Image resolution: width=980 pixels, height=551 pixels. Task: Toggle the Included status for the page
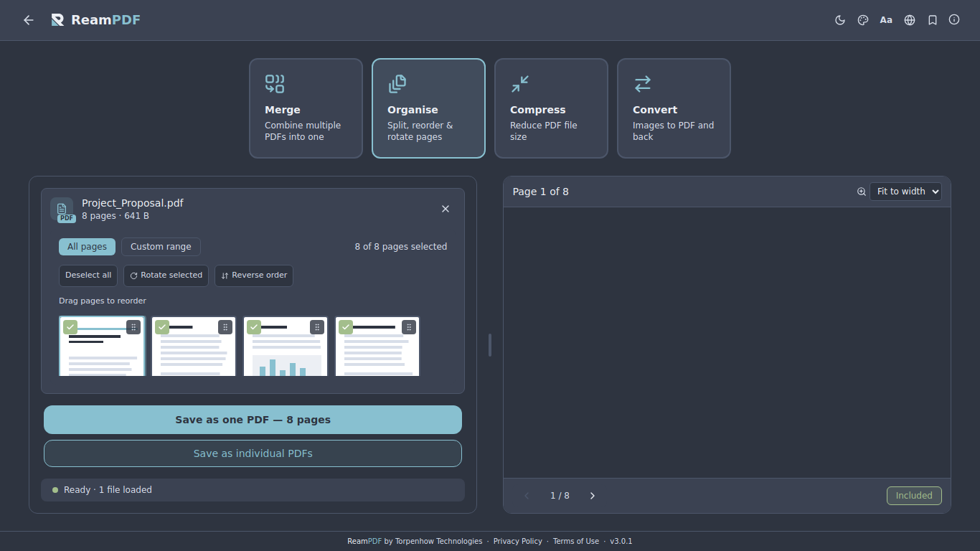pos(914,496)
